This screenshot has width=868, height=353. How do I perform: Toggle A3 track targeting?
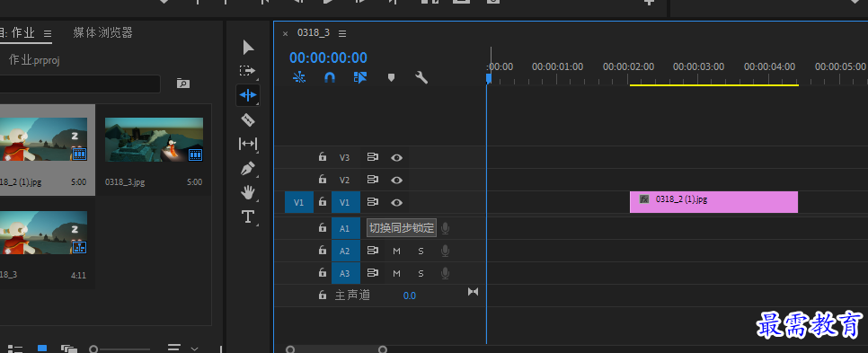[345, 273]
